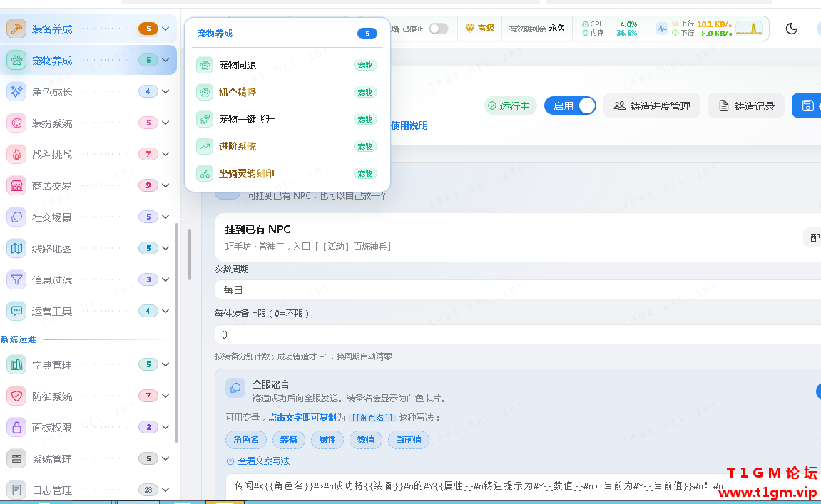Open the 使用说明 link

[409, 125]
